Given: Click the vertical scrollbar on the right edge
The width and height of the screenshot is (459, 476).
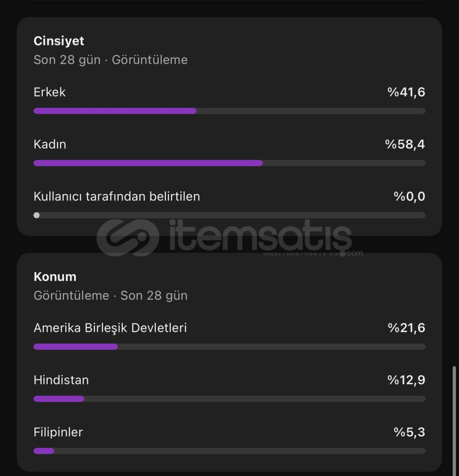Looking at the screenshot, I should (x=455, y=419).
